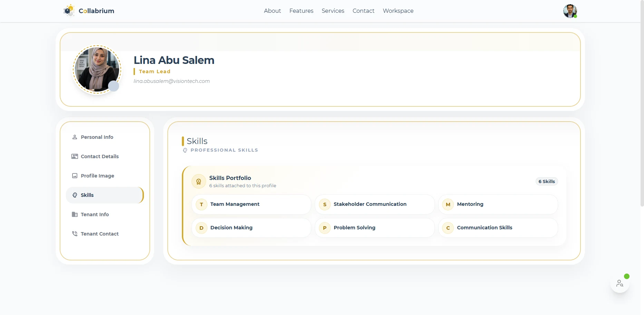Click the T badge for Team Management

[202, 204]
